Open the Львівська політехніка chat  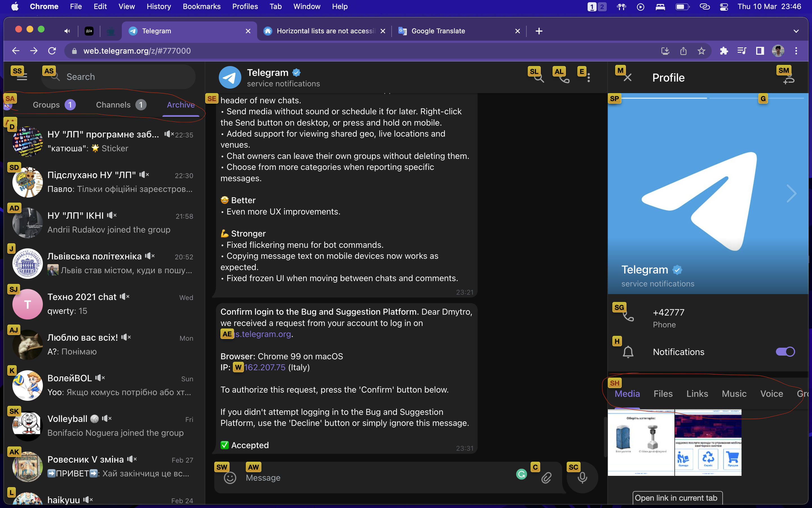[x=104, y=263]
